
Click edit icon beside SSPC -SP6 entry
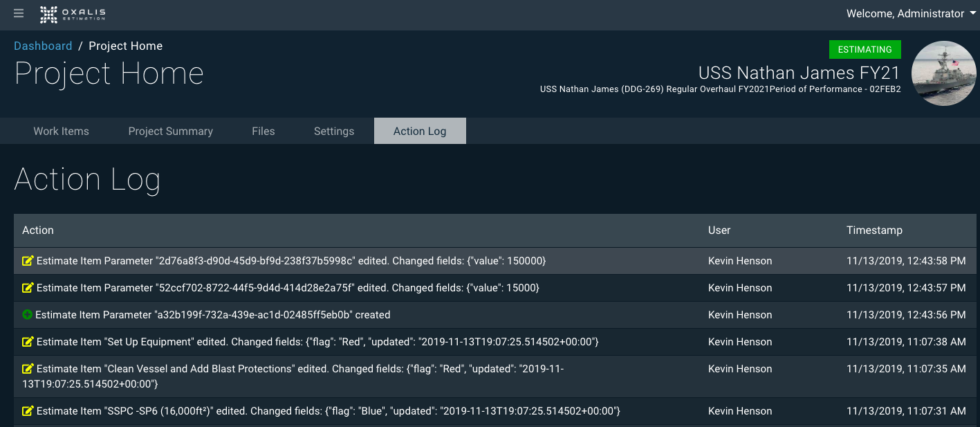click(28, 411)
